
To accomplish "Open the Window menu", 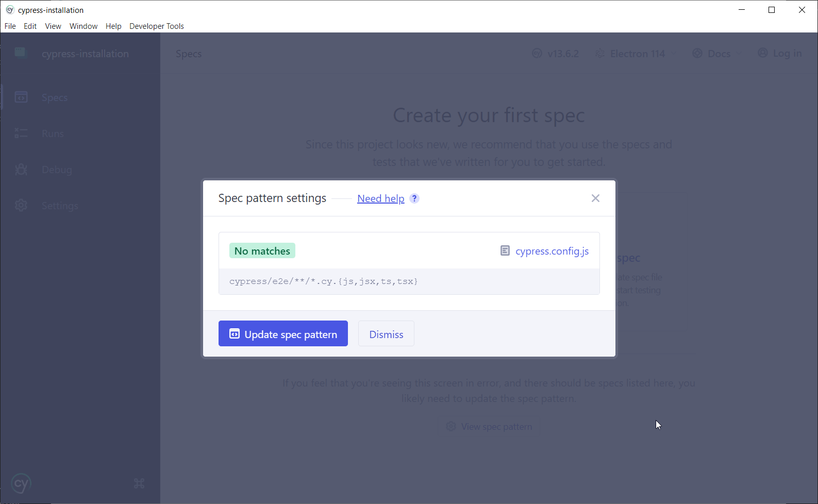I will [84, 26].
